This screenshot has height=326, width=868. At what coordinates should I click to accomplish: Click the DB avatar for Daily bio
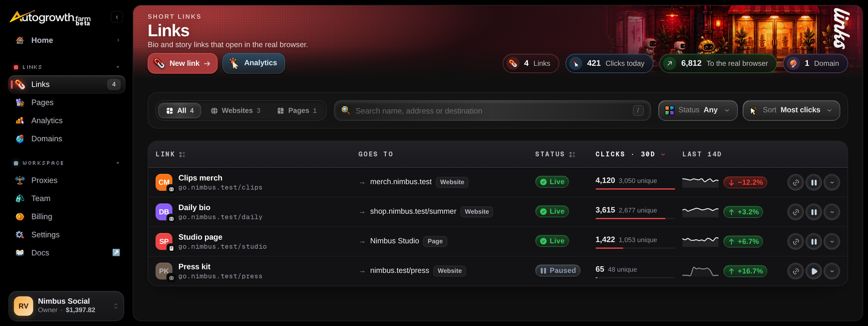point(164,212)
